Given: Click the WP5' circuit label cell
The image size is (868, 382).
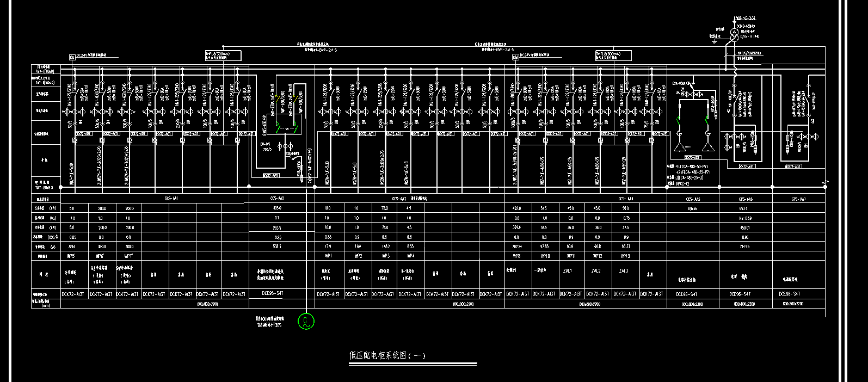Looking at the screenshot, I should coord(70,256).
